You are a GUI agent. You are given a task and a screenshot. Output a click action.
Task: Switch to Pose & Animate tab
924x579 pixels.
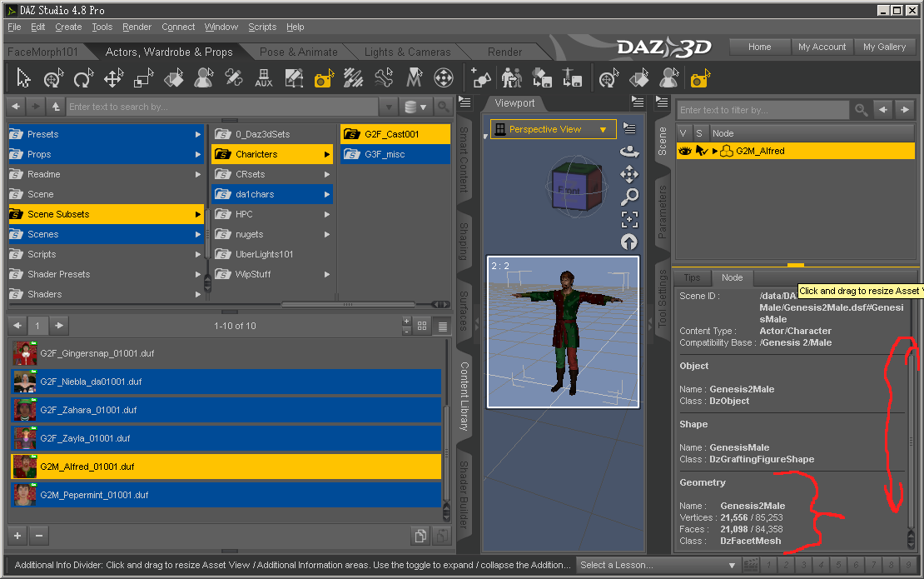pos(299,52)
